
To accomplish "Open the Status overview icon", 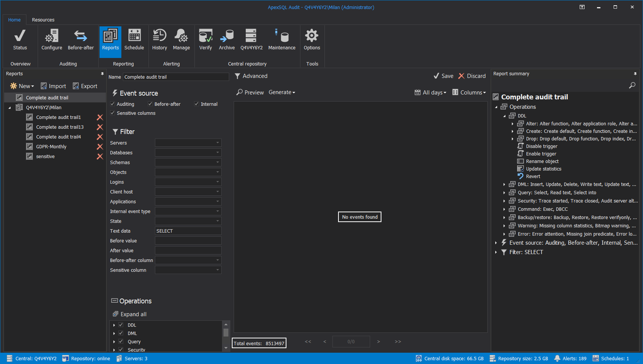I will tap(20, 39).
